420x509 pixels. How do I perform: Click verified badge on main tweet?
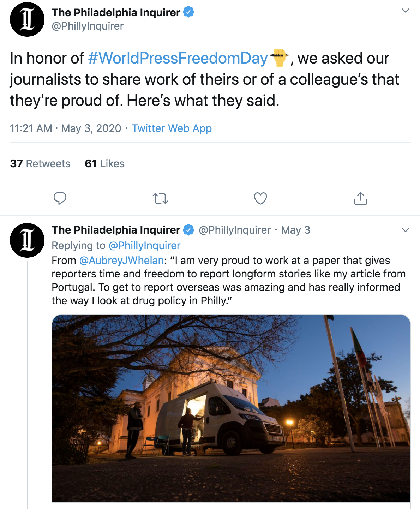(x=189, y=12)
